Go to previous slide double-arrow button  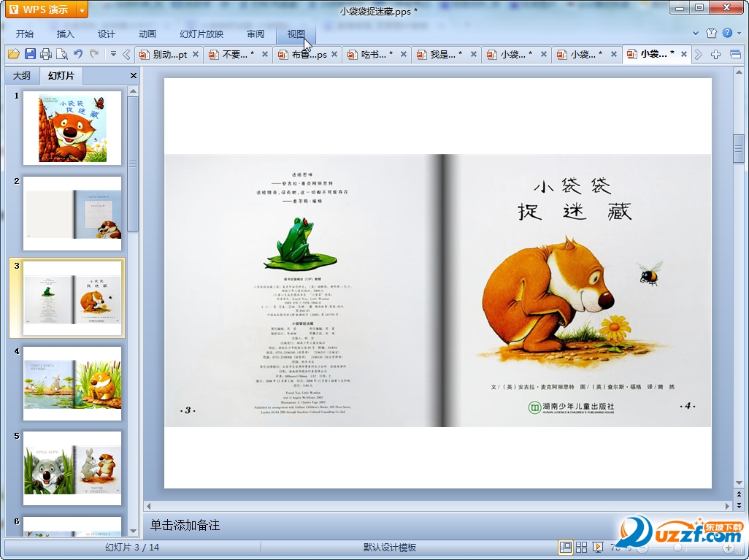(x=739, y=494)
